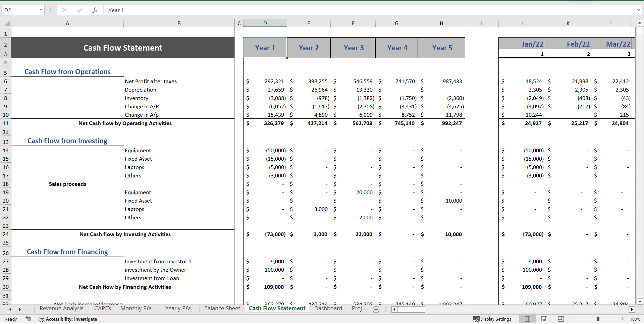
Task: Click the Page Break Preview icon
Action: pos(560,319)
